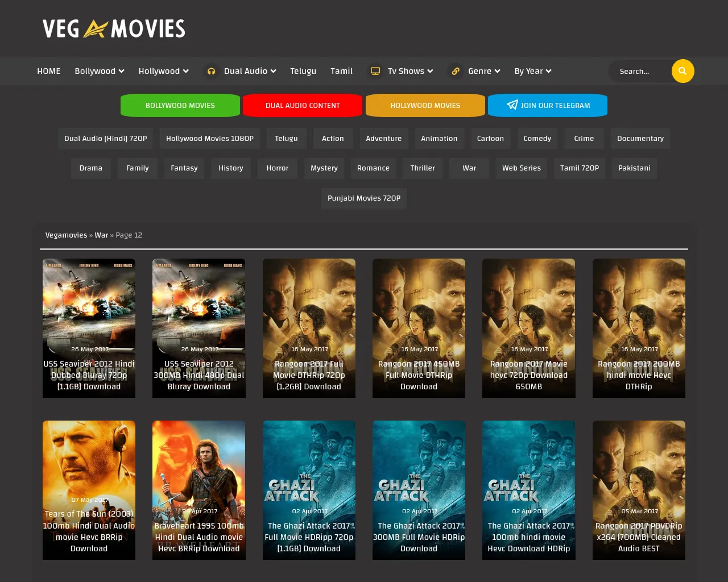728x582 pixels.
Task: Expand the Hollywood dropdown menu
Action: pyautogui.click(x=164, y=71)
